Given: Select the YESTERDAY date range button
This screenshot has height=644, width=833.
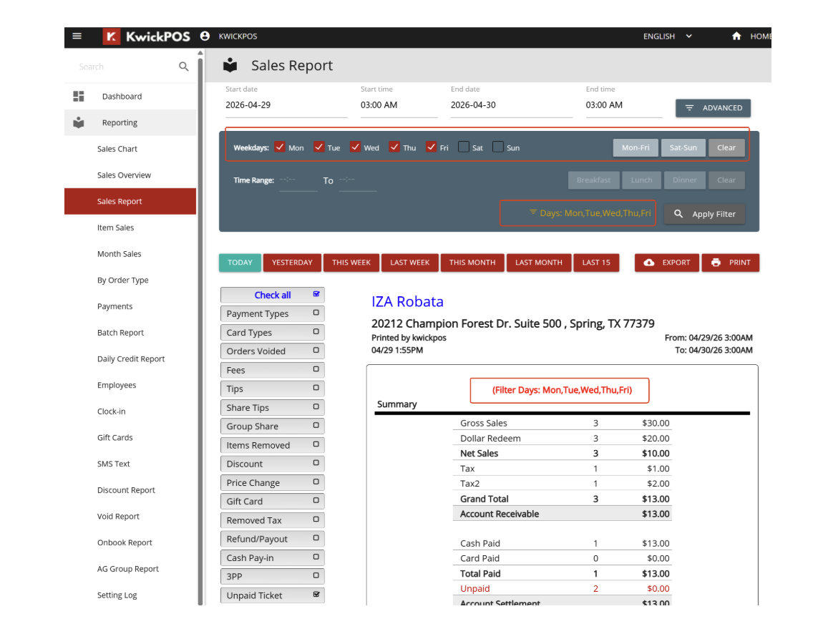Looking at the screenshot, I should (292, 263).
